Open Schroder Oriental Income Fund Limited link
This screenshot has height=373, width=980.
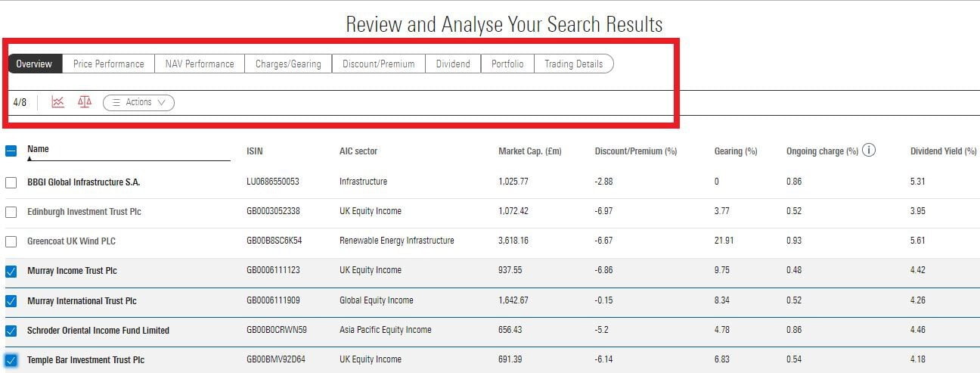98,331
